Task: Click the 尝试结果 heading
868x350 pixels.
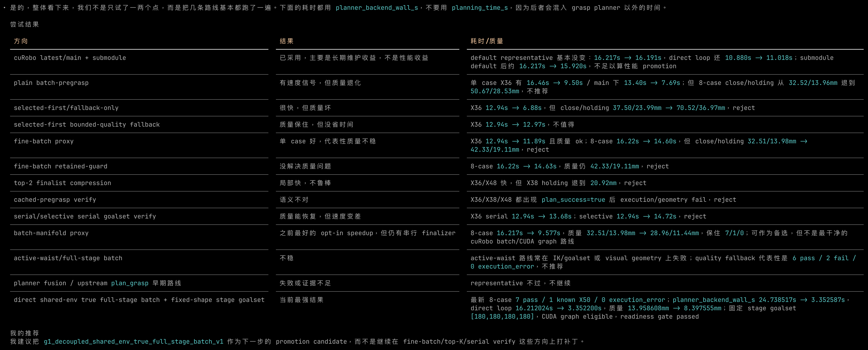Action: (24, 24)
